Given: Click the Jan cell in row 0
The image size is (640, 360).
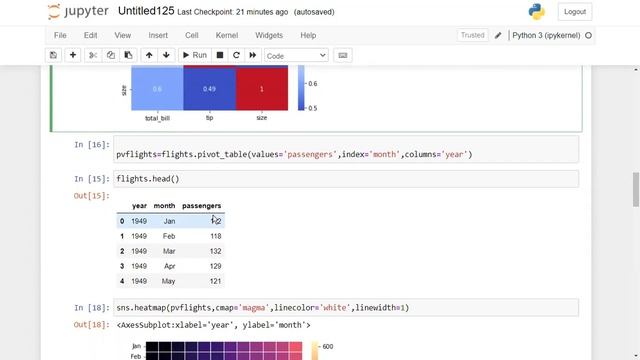Looking at the screenshot, I should 169,221.
